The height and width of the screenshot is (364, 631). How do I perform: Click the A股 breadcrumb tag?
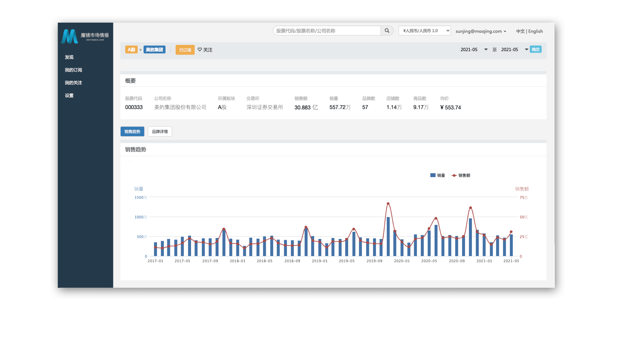coord(131,49)
